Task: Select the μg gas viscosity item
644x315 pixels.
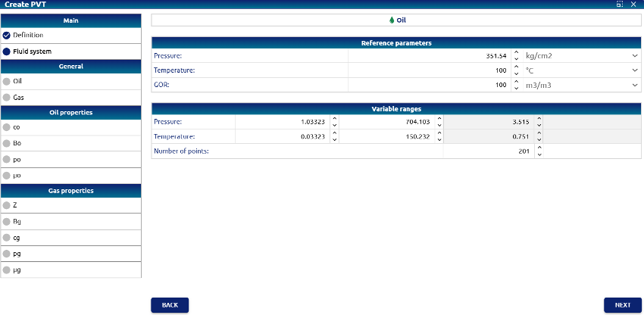Action: pyautogui.click(x=17, y=270)
